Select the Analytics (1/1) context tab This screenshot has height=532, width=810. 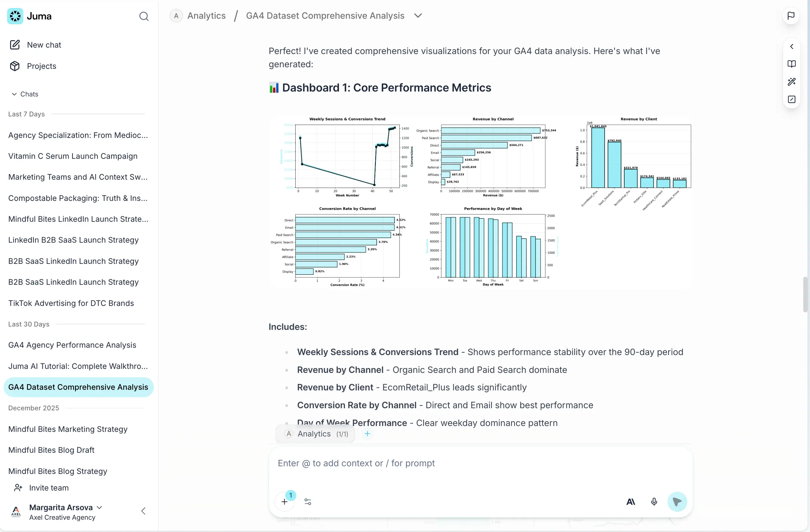[315, 434]
